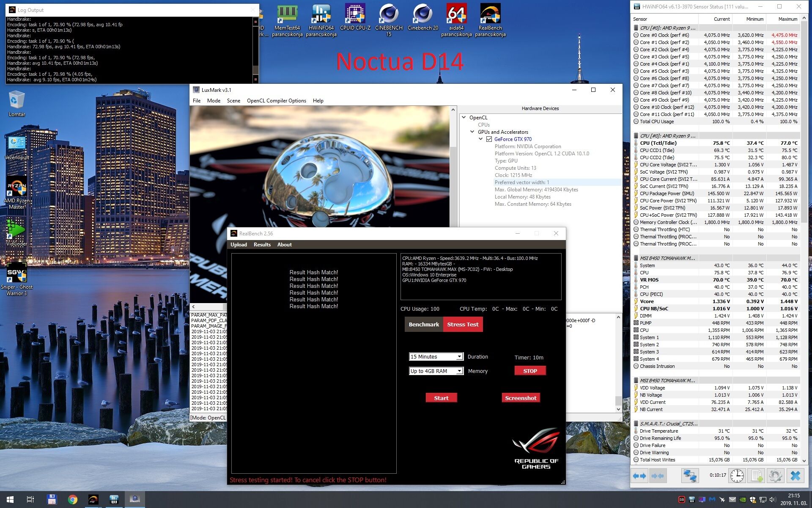Click Screenshot button in RealBench
This screenshot has width=812, height=508.
click(x=521, y=398)
